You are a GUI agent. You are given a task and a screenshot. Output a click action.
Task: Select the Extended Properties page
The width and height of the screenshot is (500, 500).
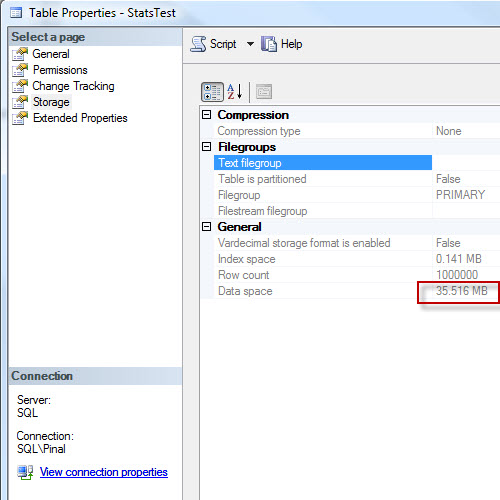tap(80, 118)
